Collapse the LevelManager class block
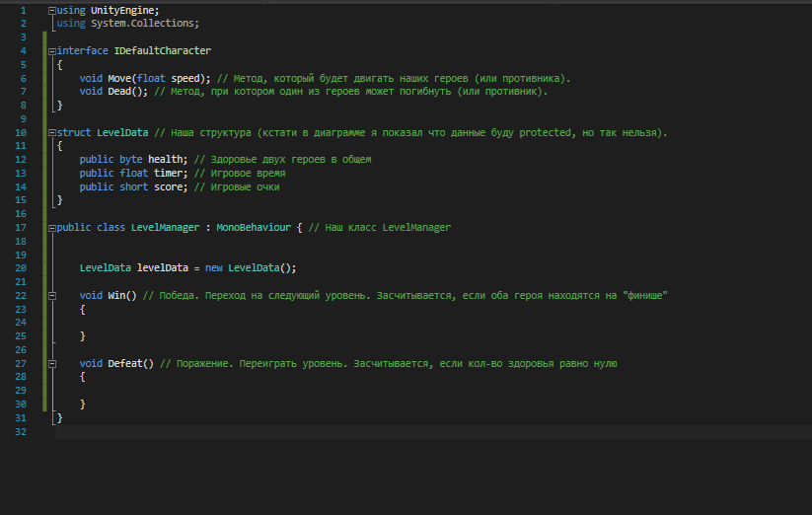Viewport: 812px width, 515px height. coord(53,227)
